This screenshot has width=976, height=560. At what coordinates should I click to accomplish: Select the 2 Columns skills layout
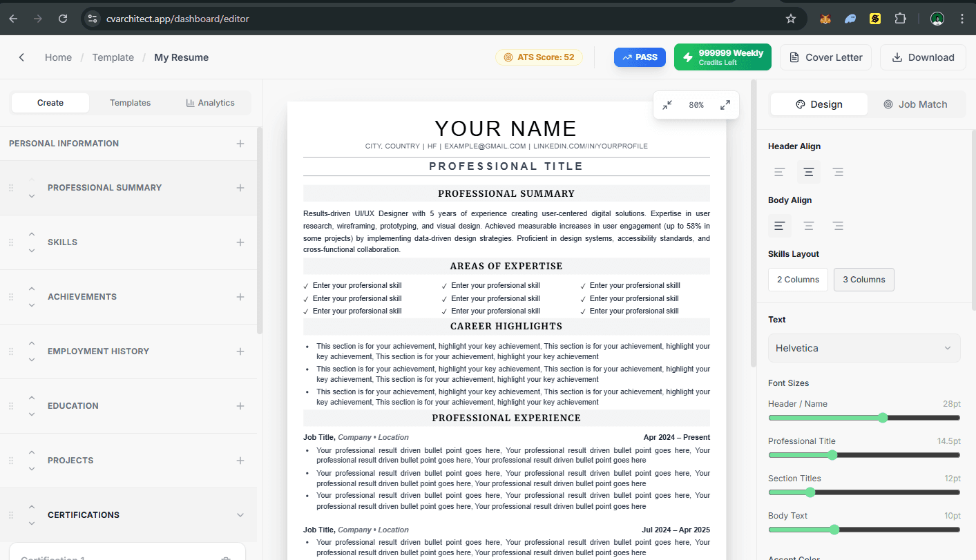(x=798, y=279)
